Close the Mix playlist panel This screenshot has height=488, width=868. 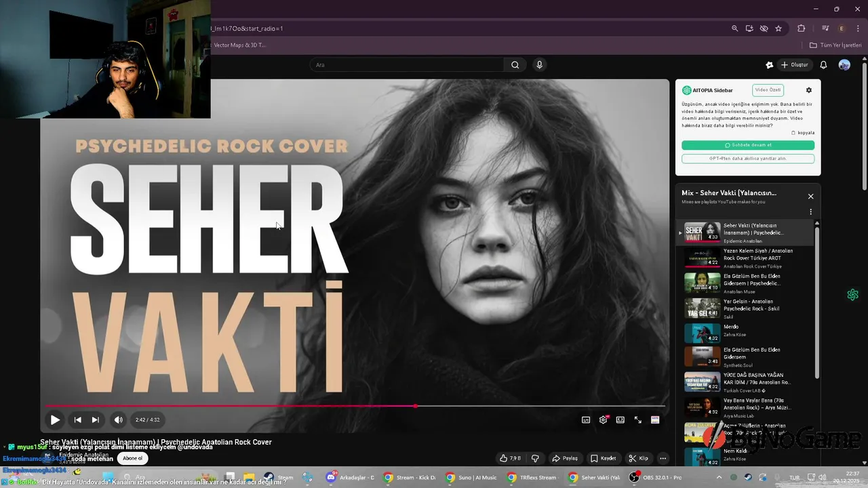point(810,197)
